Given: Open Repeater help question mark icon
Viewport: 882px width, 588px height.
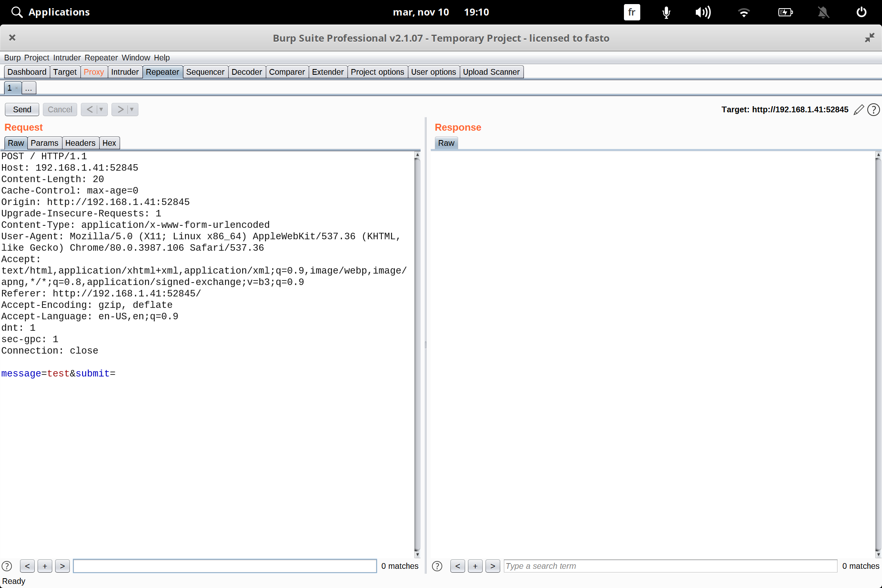Looking at the screenshot, I should (873, 109).
